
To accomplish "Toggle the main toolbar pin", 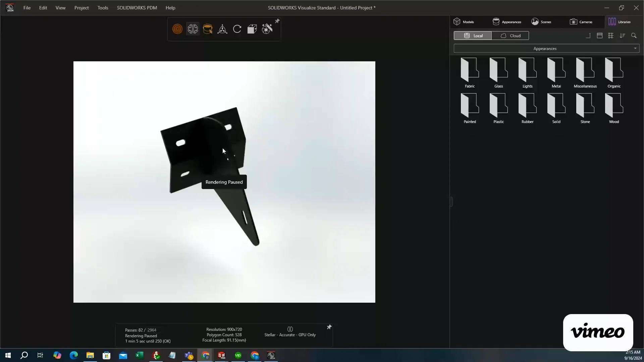I will (x=277, y=21).
